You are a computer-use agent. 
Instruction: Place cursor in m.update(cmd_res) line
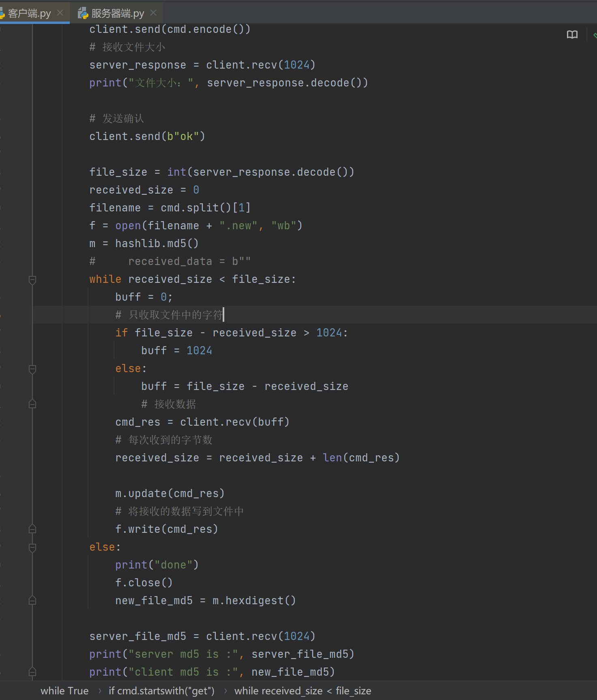pos(170,493)
